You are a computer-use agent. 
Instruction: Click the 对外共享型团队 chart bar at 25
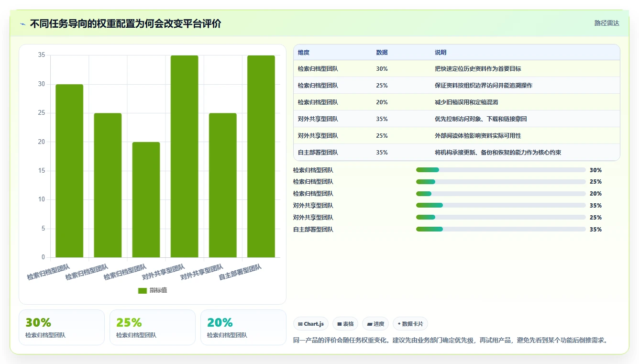coord(223,185)
